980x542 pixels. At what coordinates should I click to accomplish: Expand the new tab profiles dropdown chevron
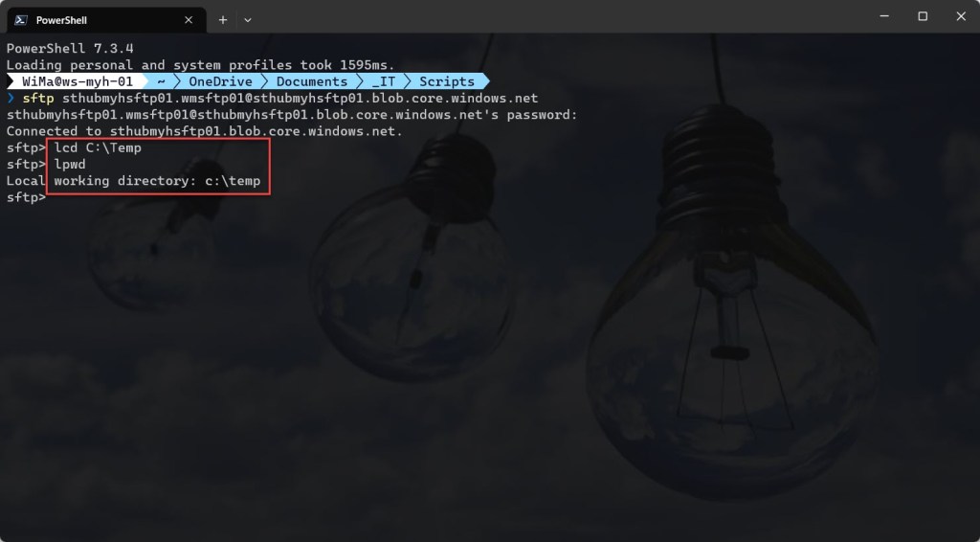point(248,20)
